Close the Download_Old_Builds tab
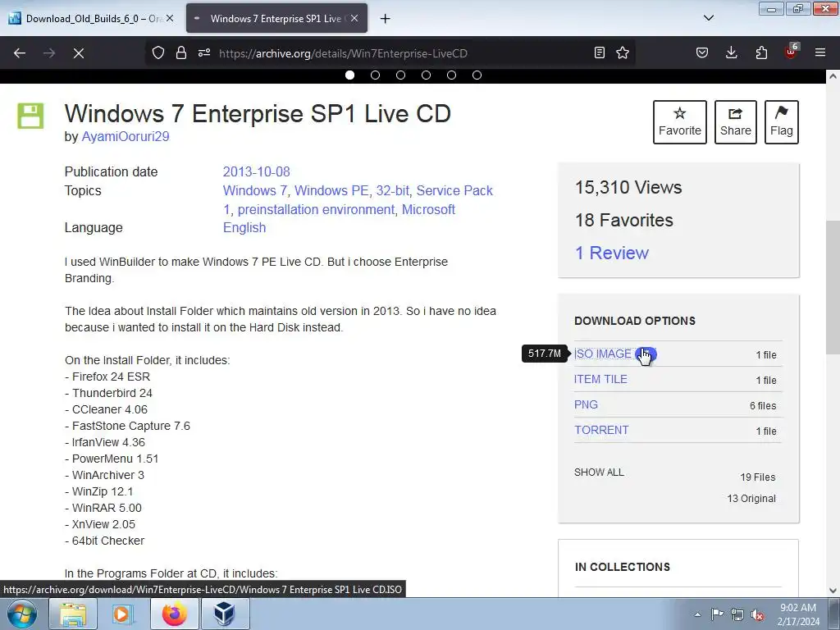This screenshot has width=840, height=630. [169, 18]
